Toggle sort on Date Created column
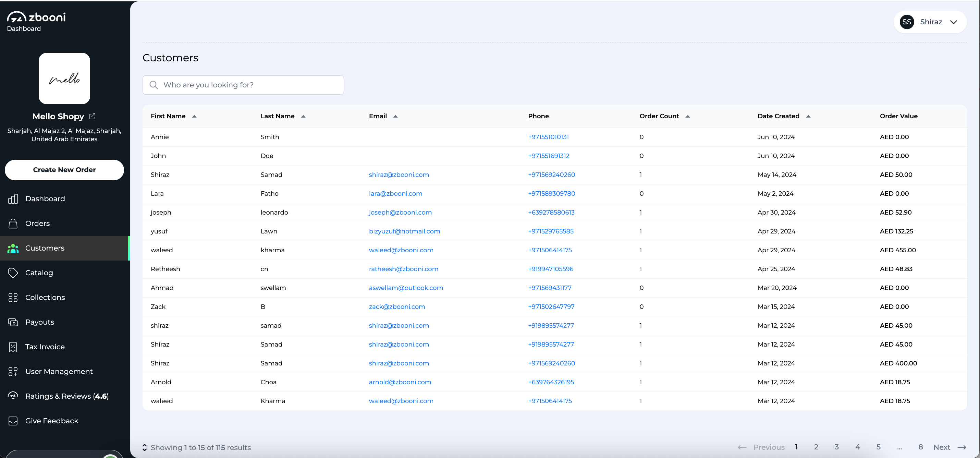This screenshot has width=980, height=458. pos(808,117)
